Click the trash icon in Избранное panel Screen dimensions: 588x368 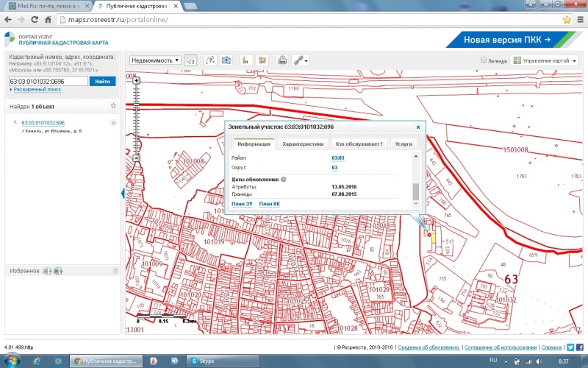tap(115, 271)
